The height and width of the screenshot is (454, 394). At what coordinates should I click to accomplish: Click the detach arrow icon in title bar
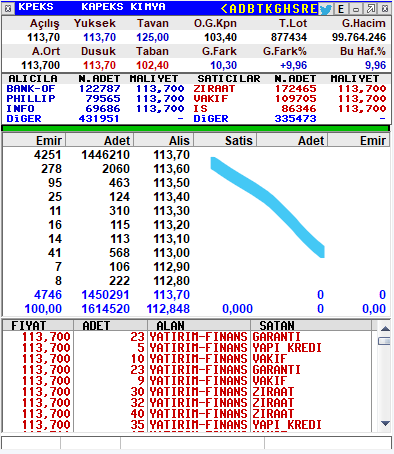tap(371, 9)
